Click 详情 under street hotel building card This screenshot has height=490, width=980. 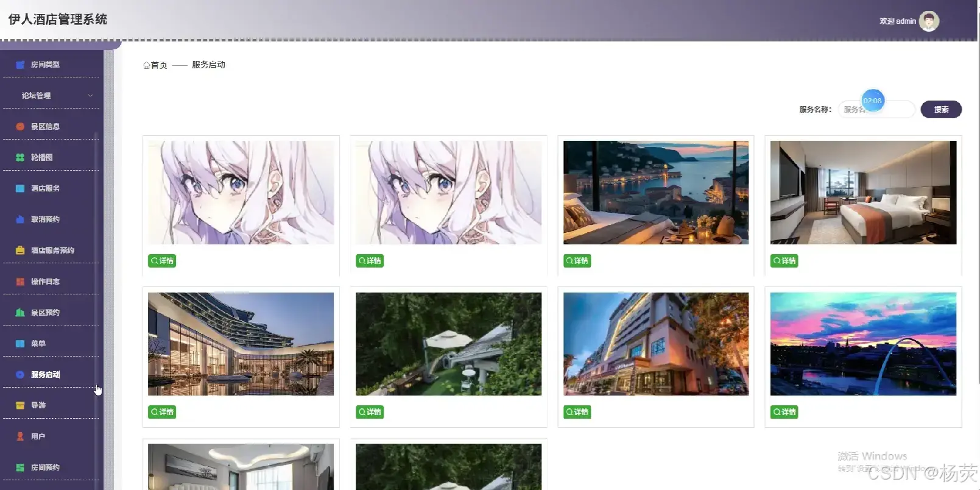tap(577, 412)
